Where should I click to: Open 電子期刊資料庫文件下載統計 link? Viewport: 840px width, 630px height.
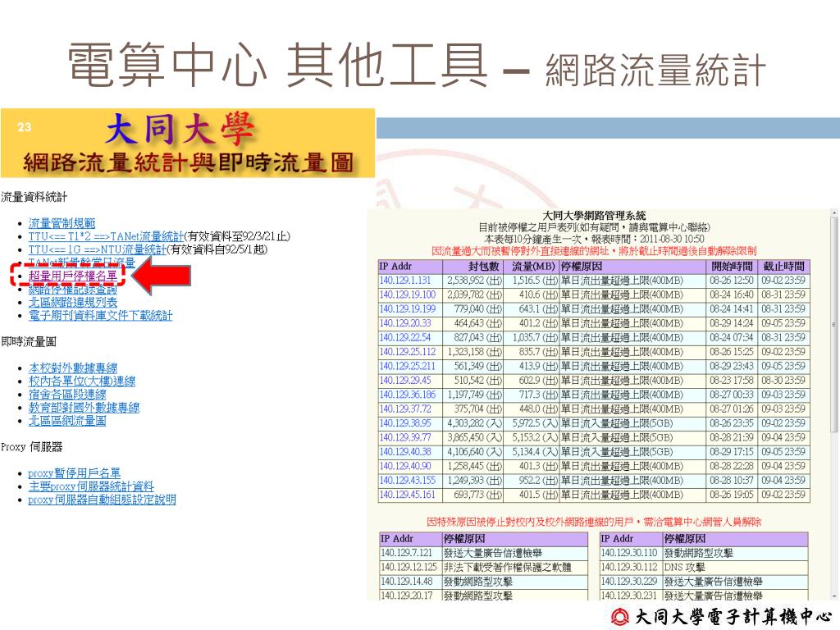click(100, 315)
